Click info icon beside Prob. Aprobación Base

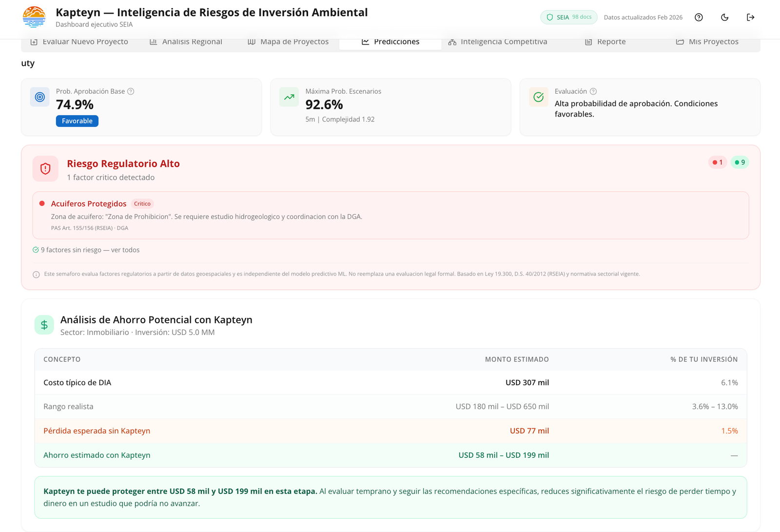point(131,92)
